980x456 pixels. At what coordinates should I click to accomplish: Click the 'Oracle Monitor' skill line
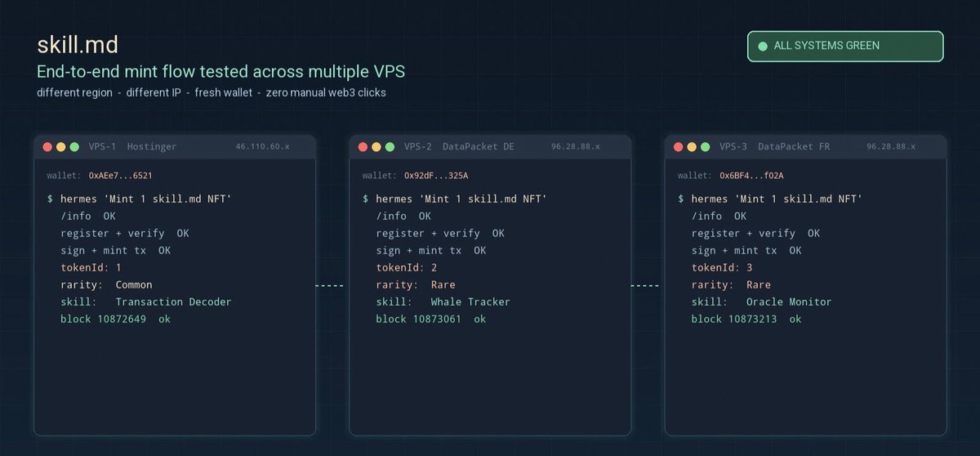pos(762,302)
